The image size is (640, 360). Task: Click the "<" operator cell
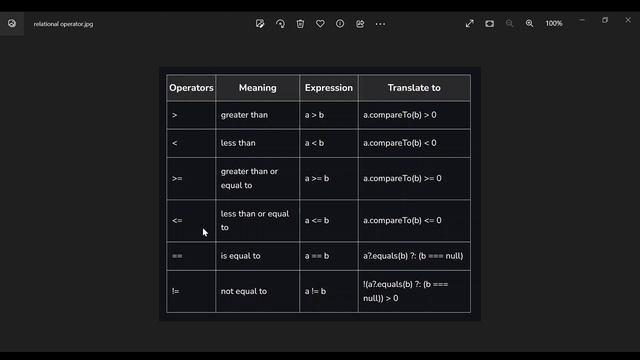(191, 143)
